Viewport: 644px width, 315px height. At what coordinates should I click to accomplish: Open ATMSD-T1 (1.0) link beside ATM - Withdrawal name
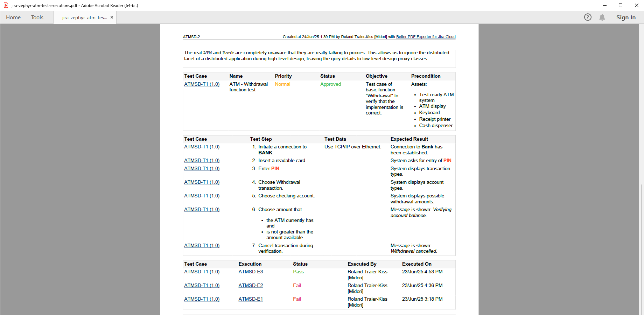(x=202, y=84)
